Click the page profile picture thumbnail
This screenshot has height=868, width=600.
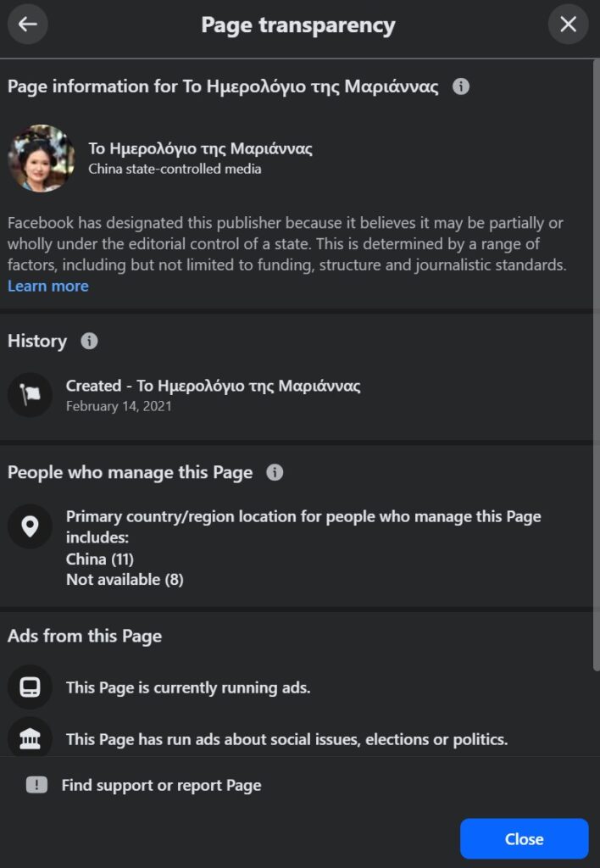(x=42, y=159)
